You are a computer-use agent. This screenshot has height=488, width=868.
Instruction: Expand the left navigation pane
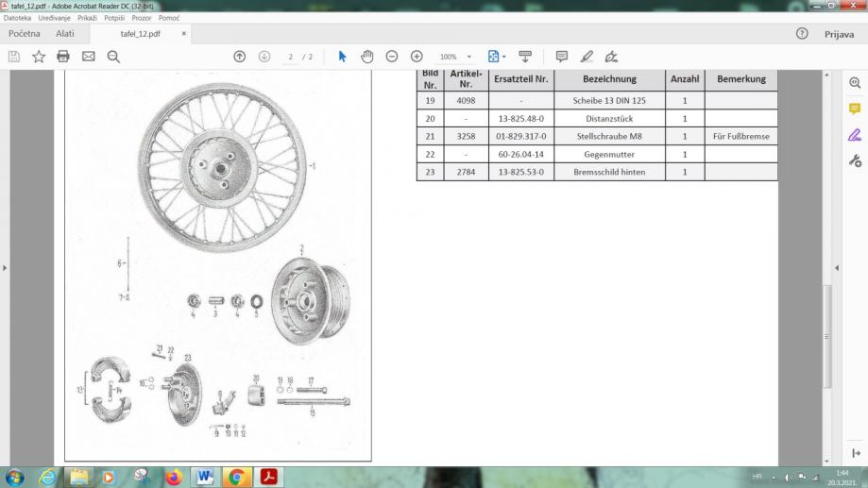pyautogui.click(x=6, y=269)
